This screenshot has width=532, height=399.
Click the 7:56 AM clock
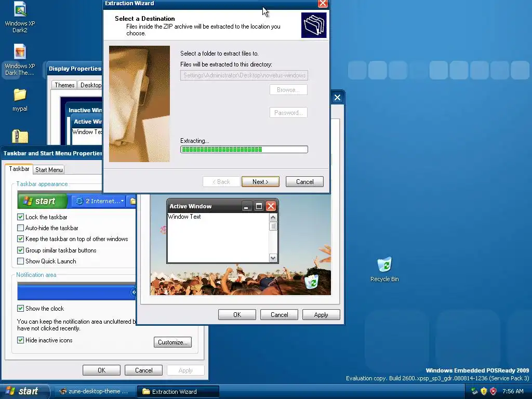point(513,391)
